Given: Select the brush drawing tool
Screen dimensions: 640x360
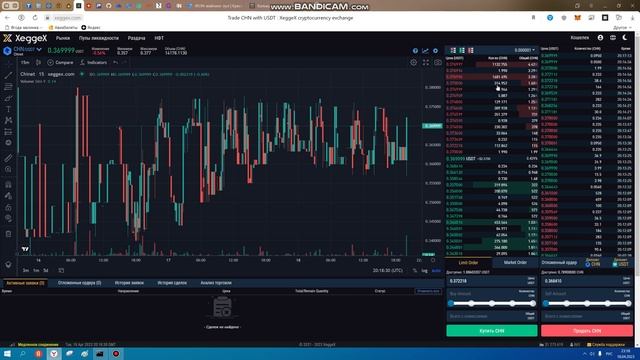Looking at the screenshot, I should 8,98.
